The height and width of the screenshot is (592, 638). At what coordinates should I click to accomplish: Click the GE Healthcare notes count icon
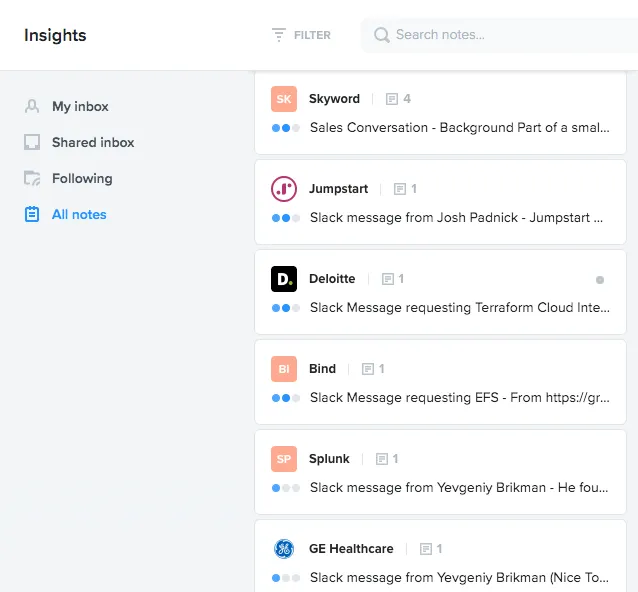(426, 548)
